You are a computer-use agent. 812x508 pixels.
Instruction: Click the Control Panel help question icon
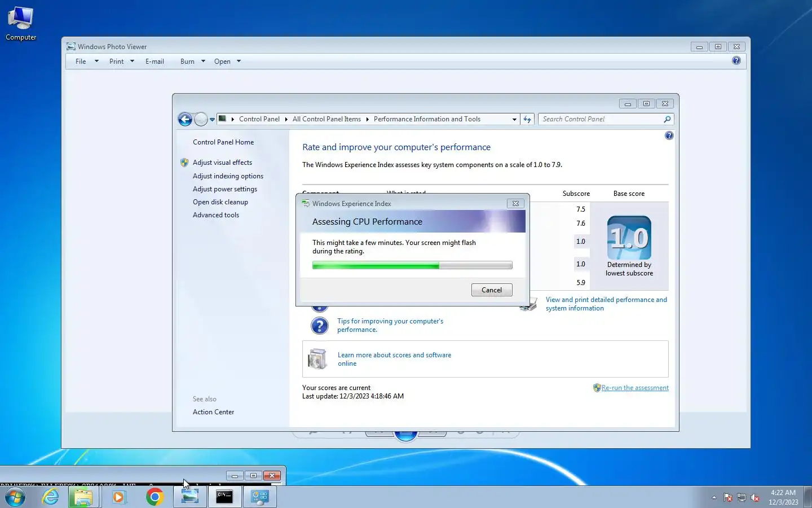tap(669, 135)
